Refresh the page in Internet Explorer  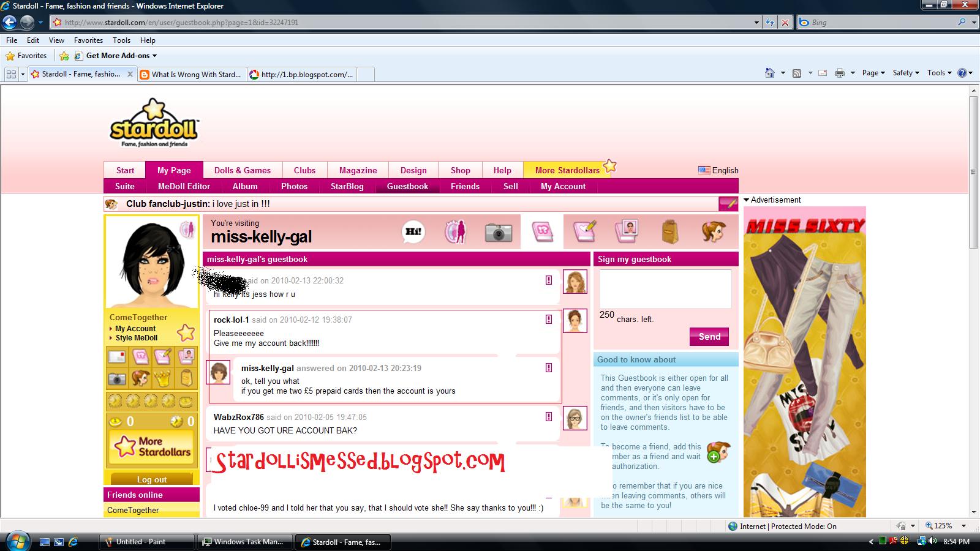click(x=770, y=23)
